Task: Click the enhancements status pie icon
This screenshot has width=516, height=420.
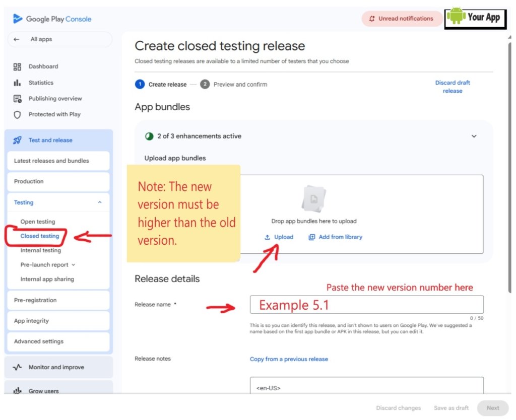Action: click(x=149, y=136)
